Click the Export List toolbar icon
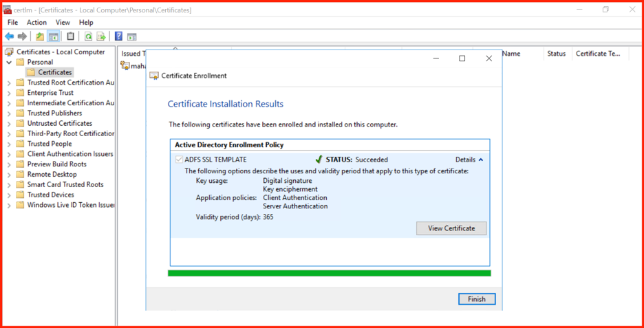Viewport: 644px width, 328px height. pyautogui.click(x=100, y=36)
